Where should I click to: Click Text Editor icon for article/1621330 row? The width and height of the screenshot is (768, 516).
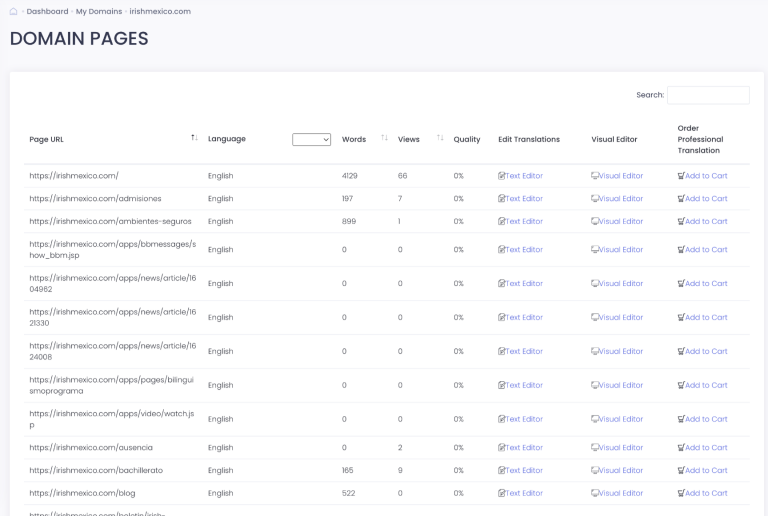pyautogui.click(x=502, y=317)
